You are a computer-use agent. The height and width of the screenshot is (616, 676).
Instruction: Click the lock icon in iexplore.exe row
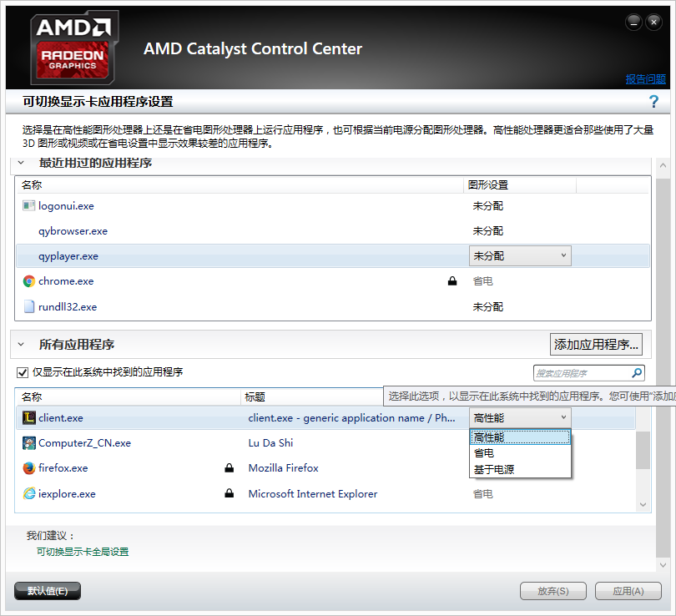click(229, 493)
